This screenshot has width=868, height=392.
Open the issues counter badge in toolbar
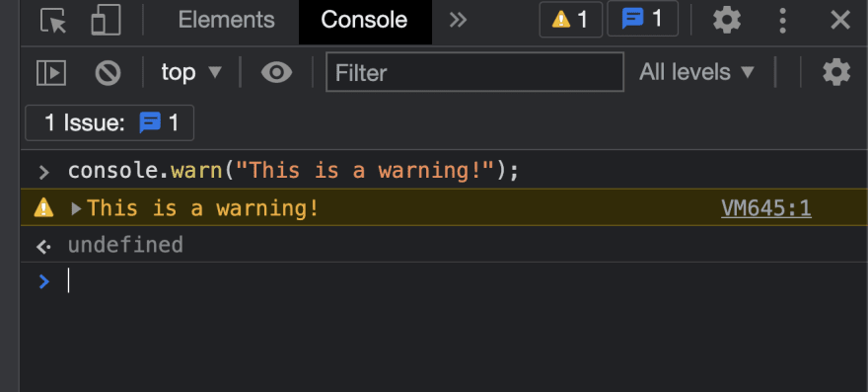tap(643, 20)
